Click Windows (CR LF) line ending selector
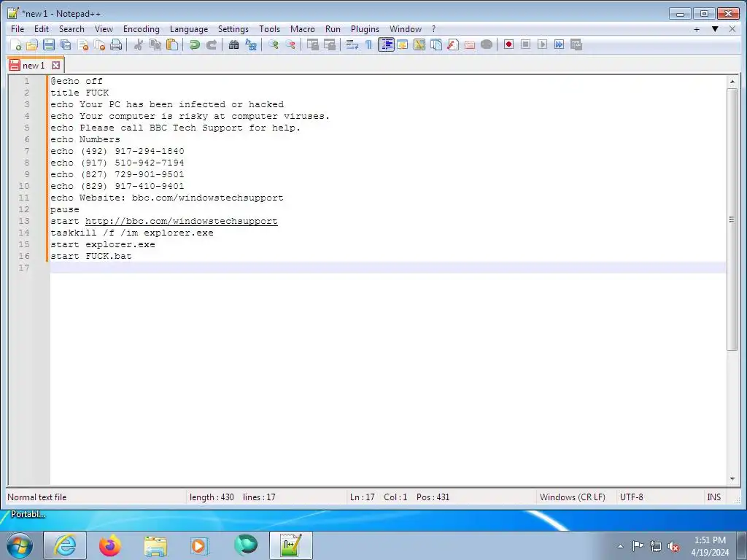747x560 pixels. point(572,497)
